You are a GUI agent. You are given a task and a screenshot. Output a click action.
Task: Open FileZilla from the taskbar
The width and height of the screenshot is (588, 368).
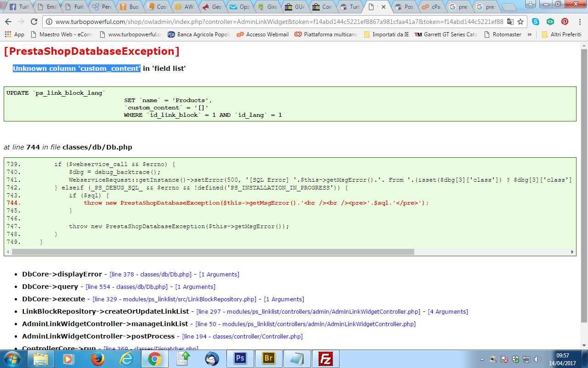point(326,358)
